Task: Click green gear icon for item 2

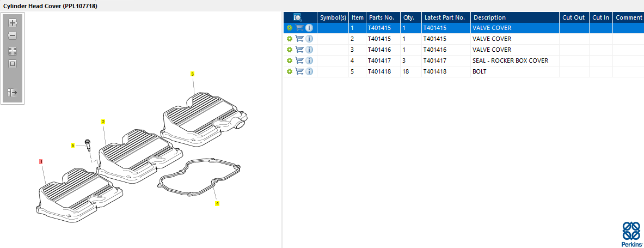Action: [290, 39]
